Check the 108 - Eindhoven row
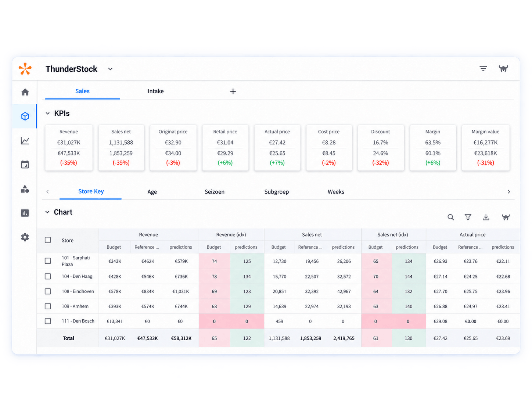This screenshot has height=399, width=532. point(48,291)
